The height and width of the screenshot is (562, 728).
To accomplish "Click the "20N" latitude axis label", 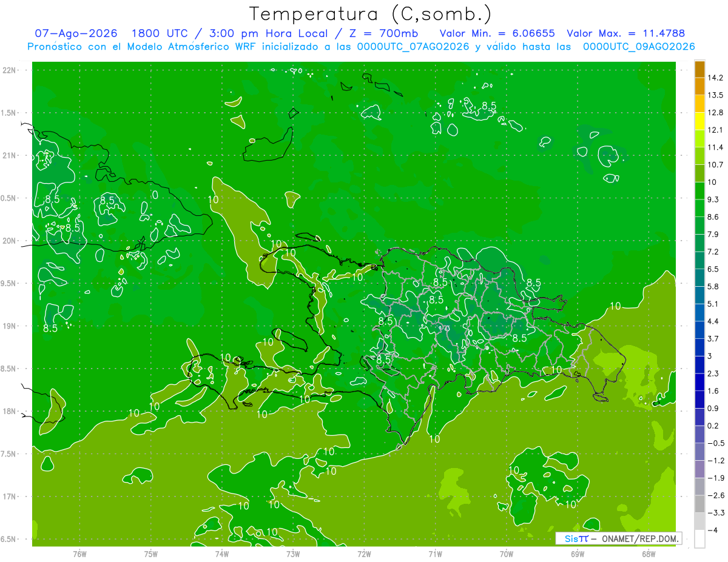I will (x=10, y=241).
